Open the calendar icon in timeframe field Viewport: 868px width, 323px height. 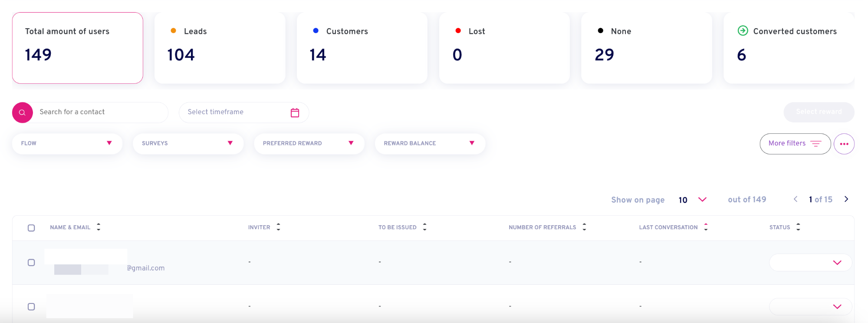tap(295, 112)
